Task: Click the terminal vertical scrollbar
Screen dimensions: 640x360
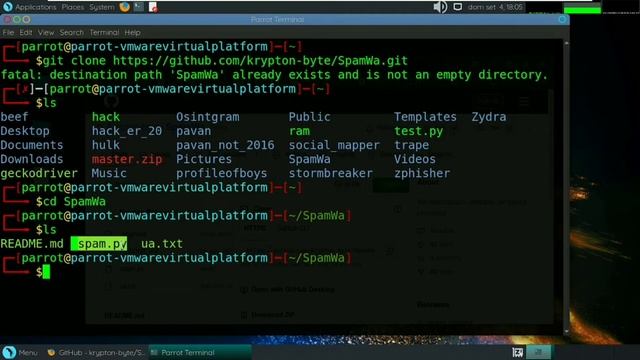Action: point(566,187)
